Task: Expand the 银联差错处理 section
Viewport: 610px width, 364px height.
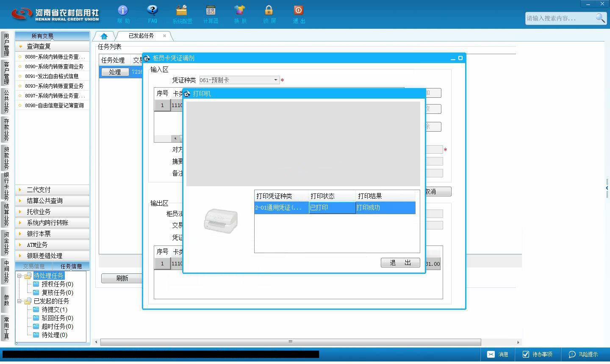Action: coord(52,256)
